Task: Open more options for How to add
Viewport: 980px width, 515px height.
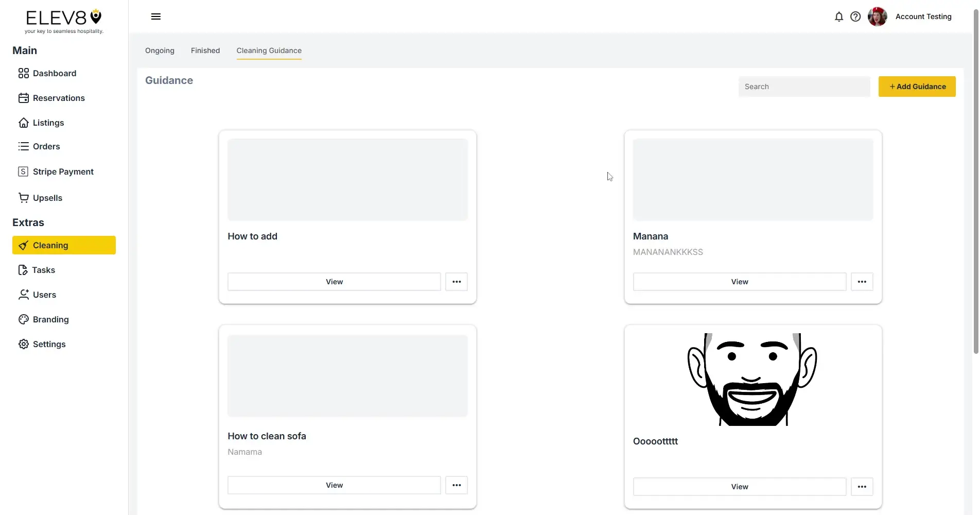Action: tap(456, 282)
